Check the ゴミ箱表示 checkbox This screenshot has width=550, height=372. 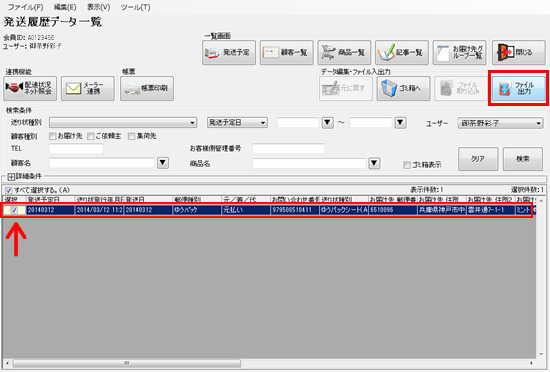click(x=407, y=165)
